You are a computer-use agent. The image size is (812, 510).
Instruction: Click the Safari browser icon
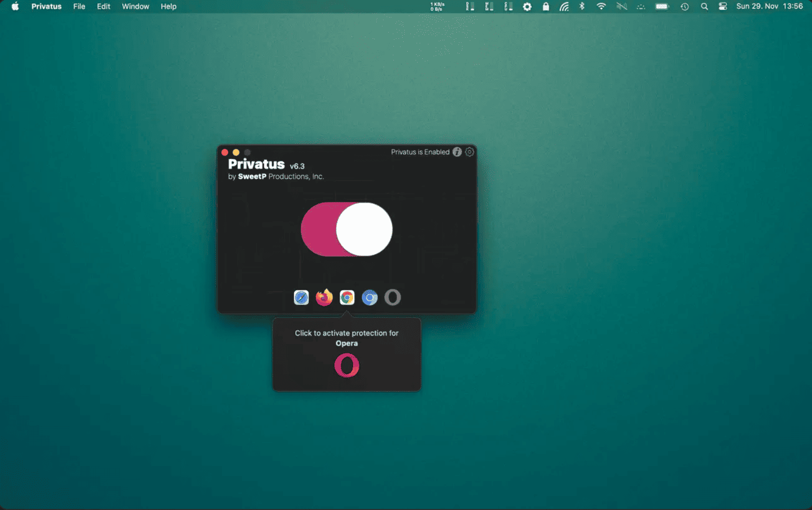301,298
